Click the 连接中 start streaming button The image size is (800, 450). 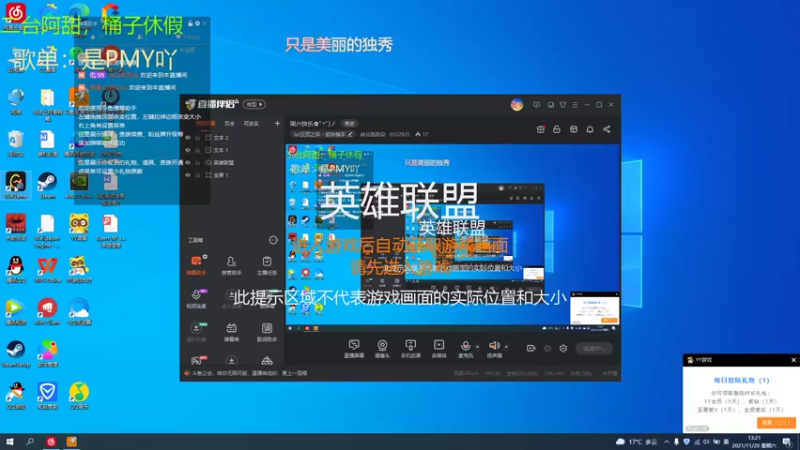[x=594, y=348]
